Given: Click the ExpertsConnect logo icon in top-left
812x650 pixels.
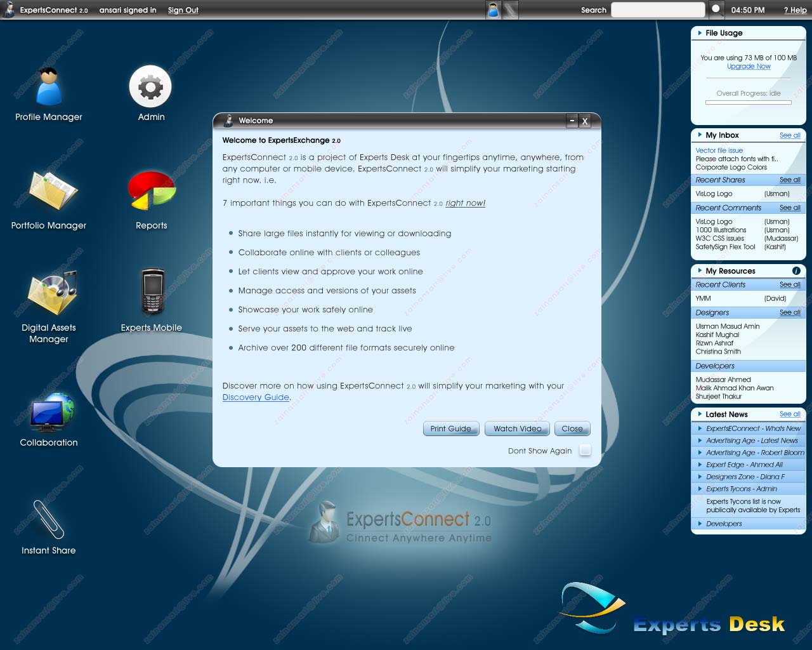Looking at the screenshot, I should coord(9,10).
